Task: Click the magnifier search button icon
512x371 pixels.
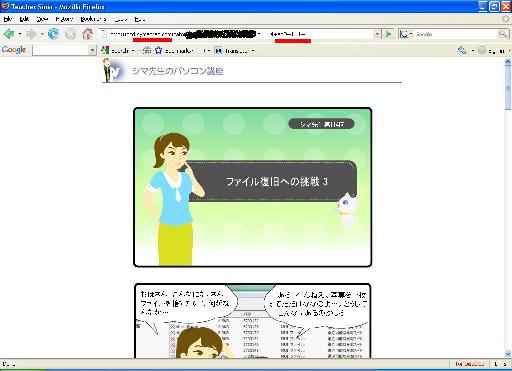Action: (x=502, y=34)
